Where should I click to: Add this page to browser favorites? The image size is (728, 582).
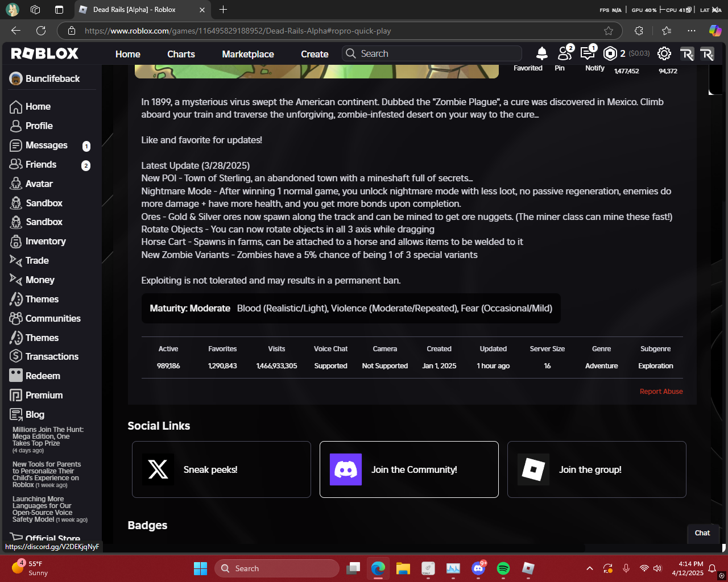609,31
